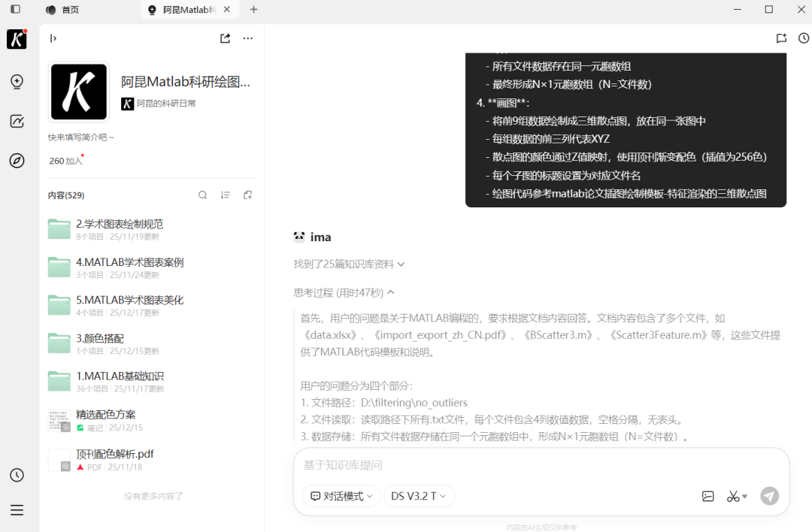Open 阿昆的科研日常 author link
Screen dimensions: 812x532
(x=159, y=104)
